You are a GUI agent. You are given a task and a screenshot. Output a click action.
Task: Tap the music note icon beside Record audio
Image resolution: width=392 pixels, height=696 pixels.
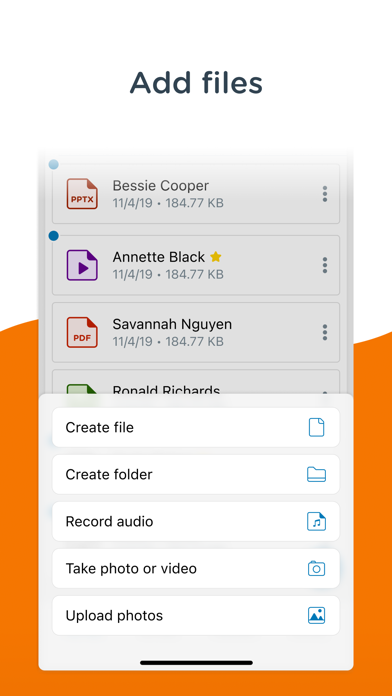click(317, 522)
